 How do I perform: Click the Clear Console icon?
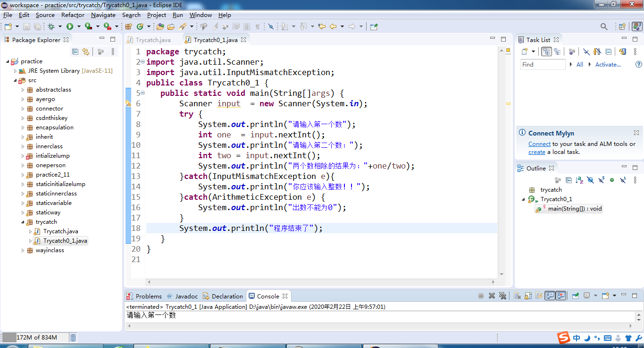(517, 296)
